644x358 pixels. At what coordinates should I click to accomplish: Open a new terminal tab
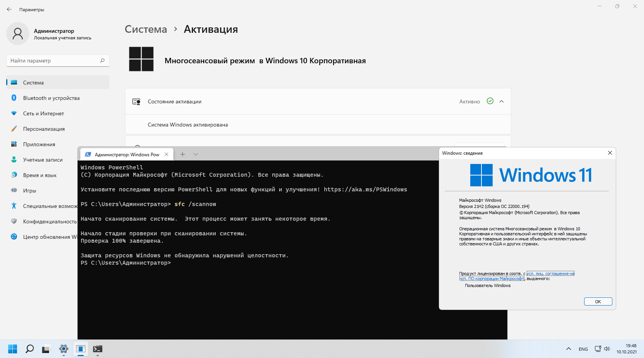183,154
